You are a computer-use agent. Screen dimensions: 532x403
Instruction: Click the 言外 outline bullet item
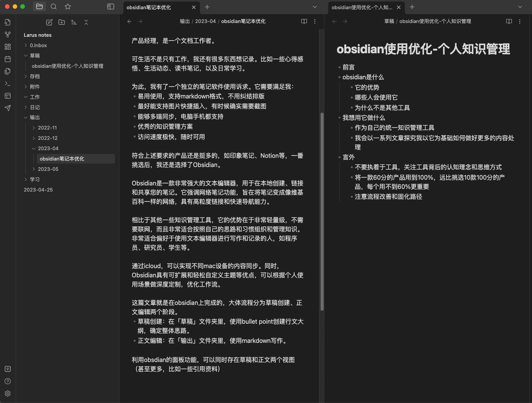click(x=349, y=157)
